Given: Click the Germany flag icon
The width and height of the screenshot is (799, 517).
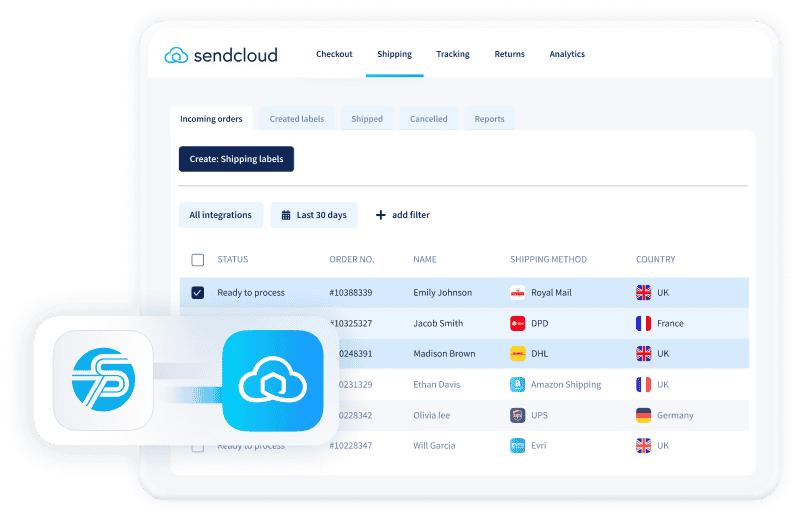Looking at the screenshot, I should point(644,415).
